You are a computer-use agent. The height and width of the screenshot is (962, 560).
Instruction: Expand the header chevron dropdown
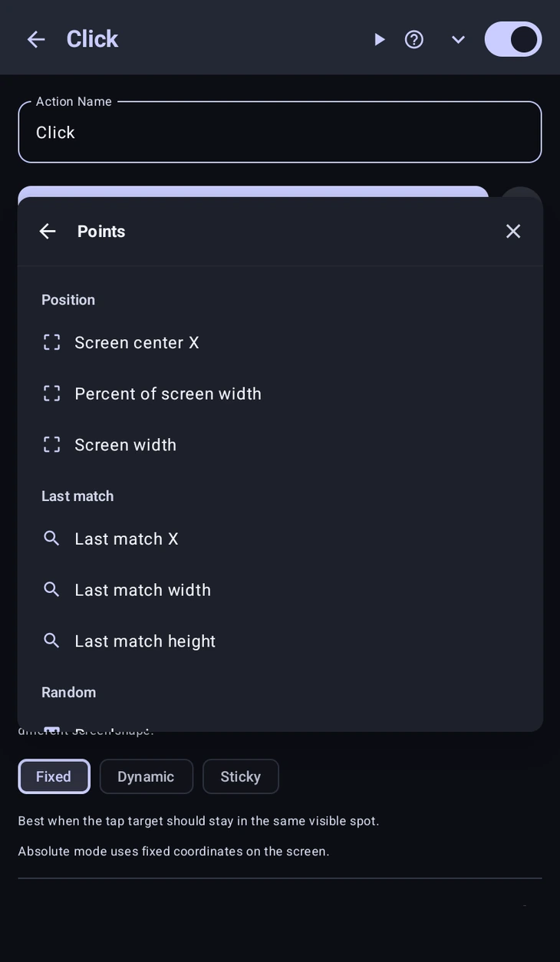tap(458, 39)
